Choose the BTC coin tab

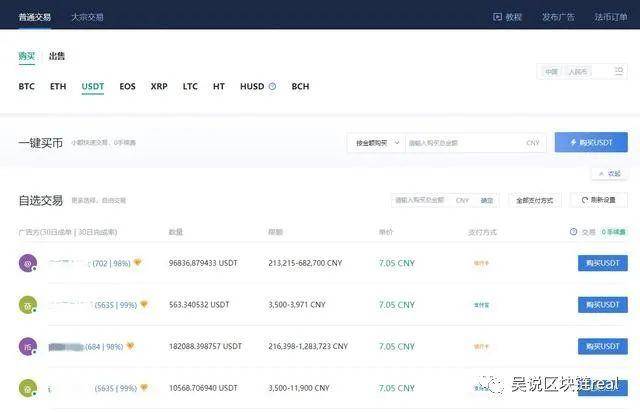27,87
